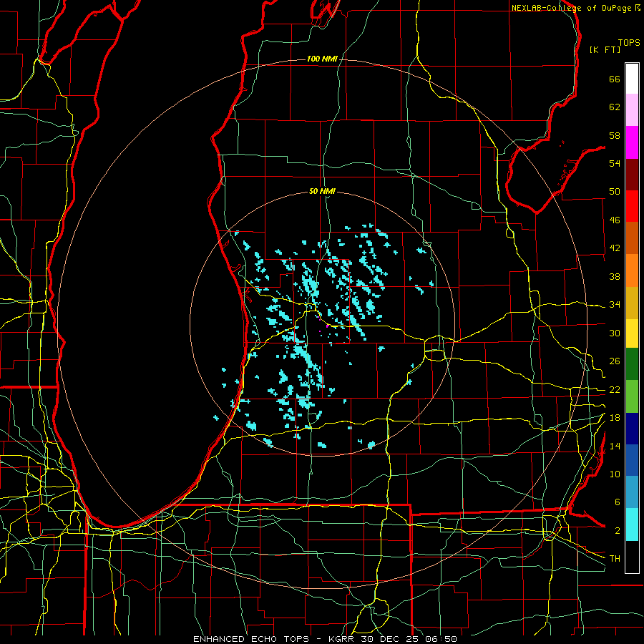Click the 100 NMI range ring label

click(322, 59)
